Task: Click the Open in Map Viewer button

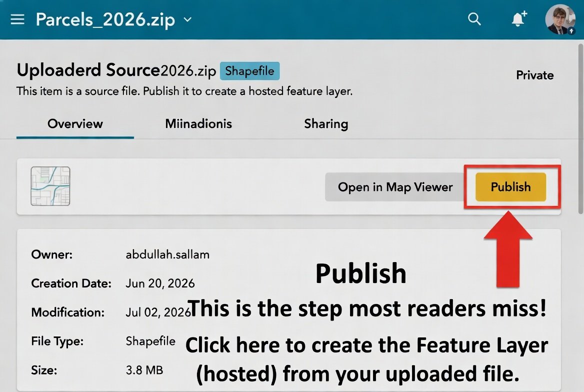Action: point(395,187)
